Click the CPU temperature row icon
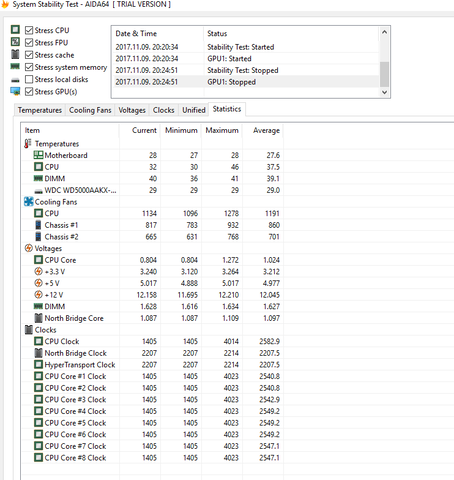454x480 pixels. point(39,167)
